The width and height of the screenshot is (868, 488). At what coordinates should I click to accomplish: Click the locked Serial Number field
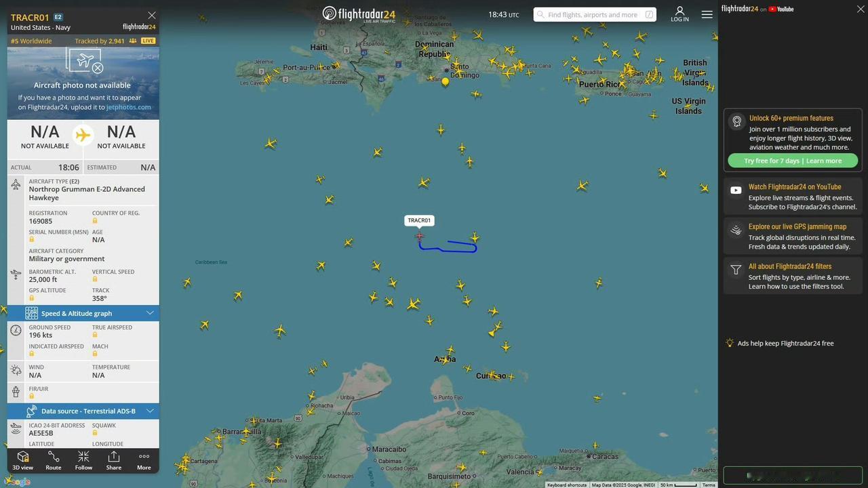coord(32,239)
